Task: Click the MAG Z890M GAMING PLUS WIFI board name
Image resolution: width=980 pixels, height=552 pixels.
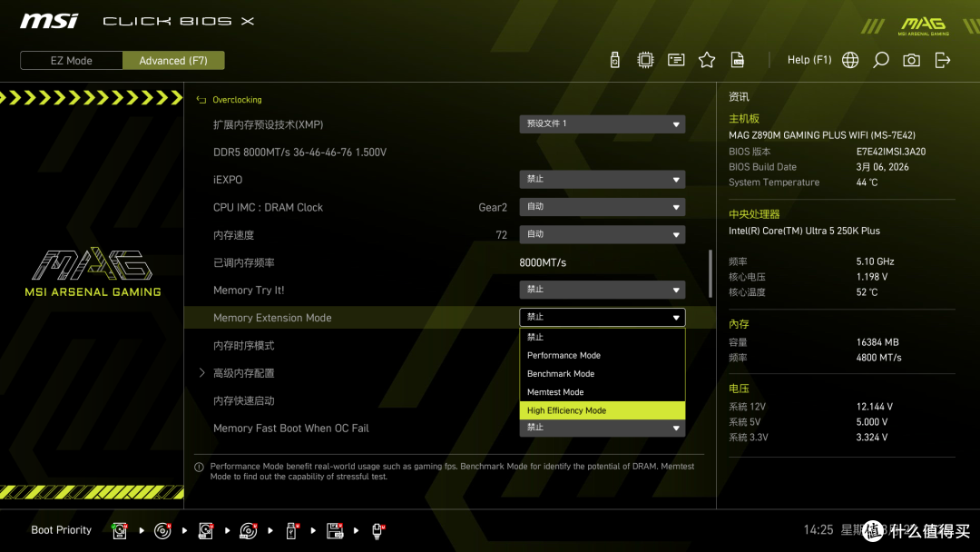Action: click(822, 135)
